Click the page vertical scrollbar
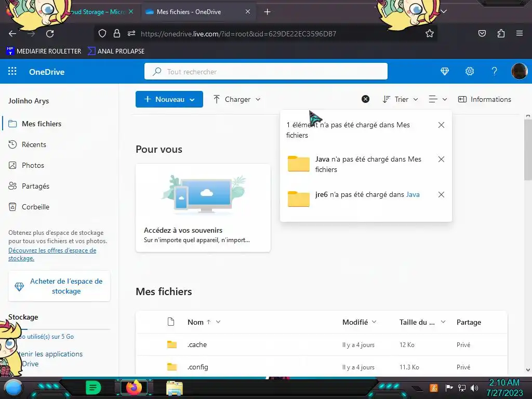Image resolution: width=532 pixels, height=399 pixels. [x=528, y=149]
